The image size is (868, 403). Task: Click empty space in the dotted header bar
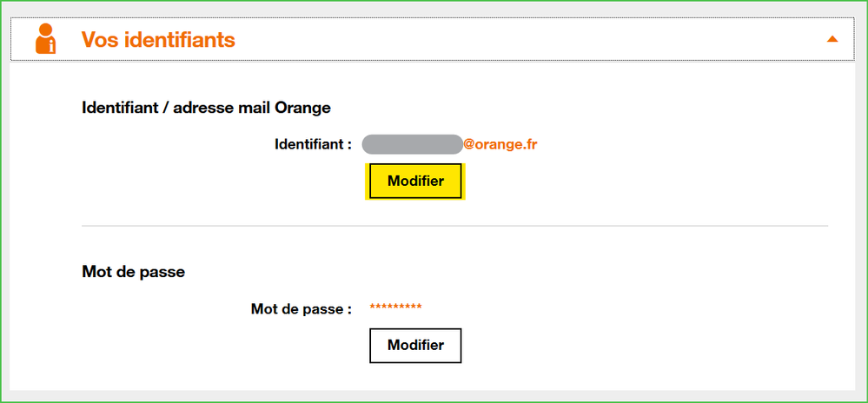coord(521,40)
